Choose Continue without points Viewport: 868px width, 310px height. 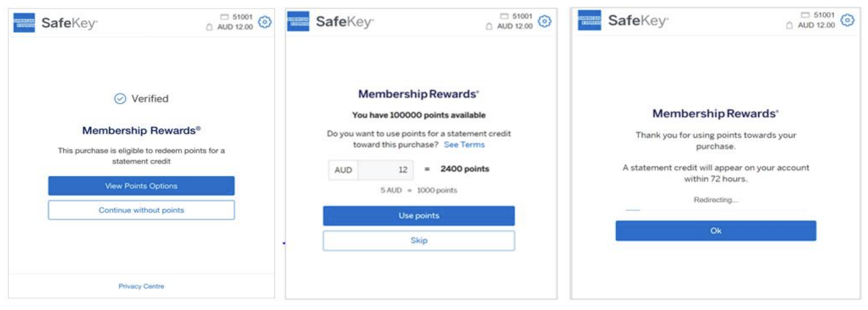[x=141, y=210]
